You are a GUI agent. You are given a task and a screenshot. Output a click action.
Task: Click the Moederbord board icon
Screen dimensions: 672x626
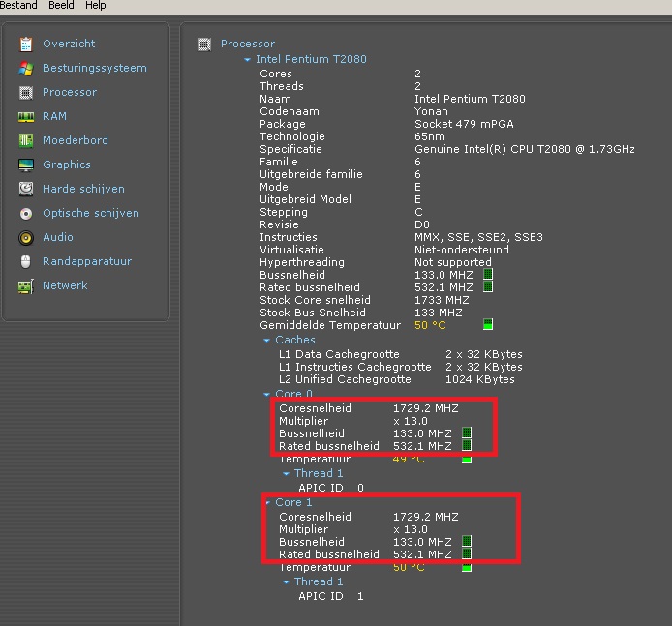[x=26, y=140]
